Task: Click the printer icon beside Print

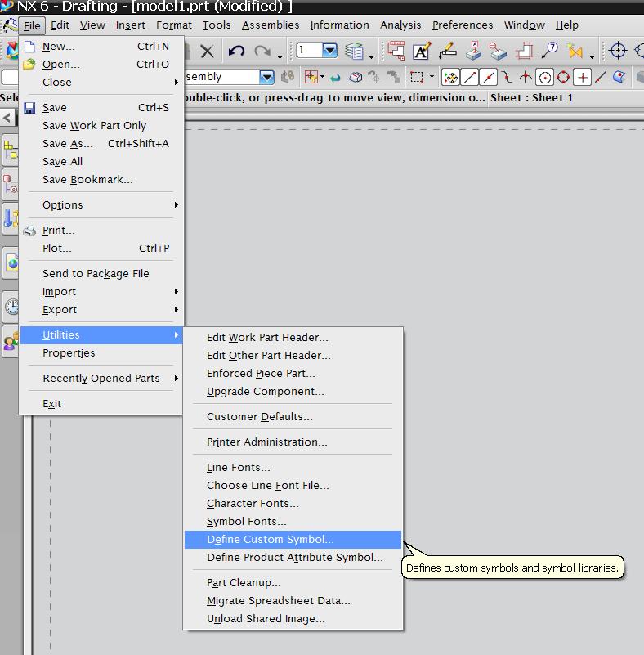Action: click(29, 230)
